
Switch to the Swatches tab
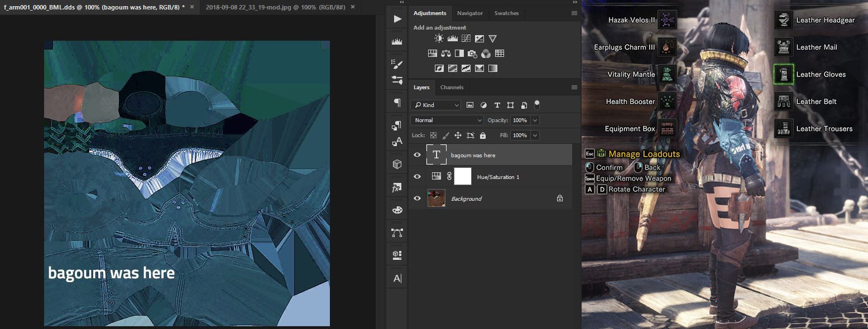pyautogui.click(x=506, y=13)
